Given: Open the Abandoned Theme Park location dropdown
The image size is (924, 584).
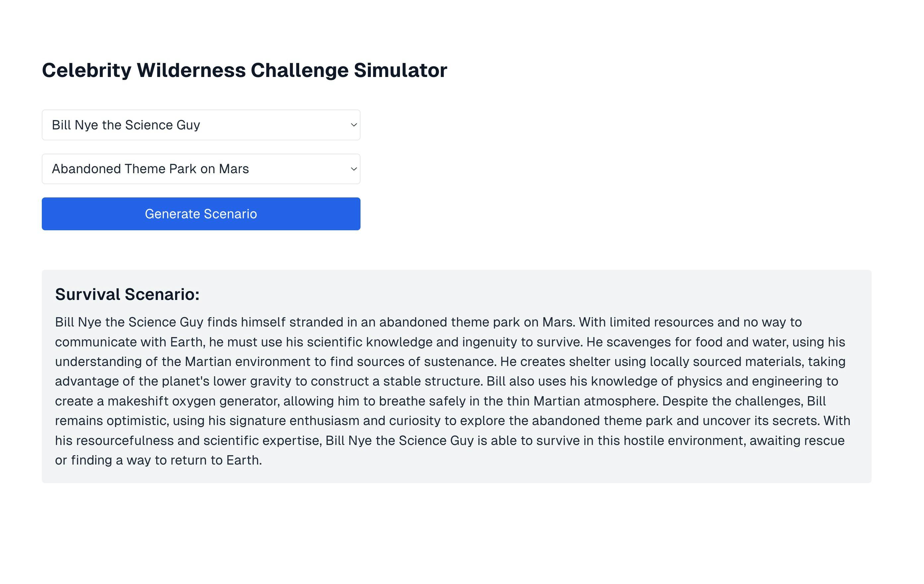Looking at the screenshot, I should tap(201, 169).
